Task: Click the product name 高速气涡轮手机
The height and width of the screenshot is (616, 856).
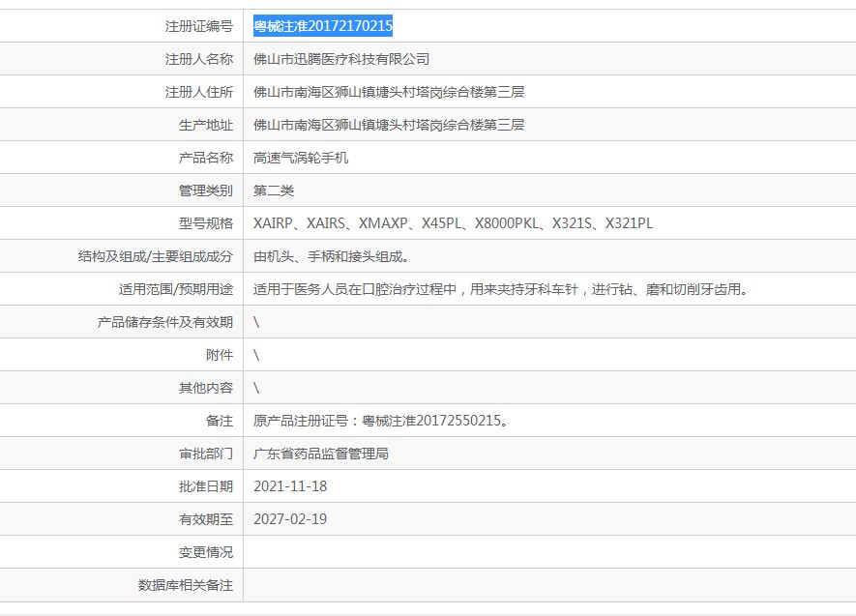Action: pyautogui.click(x=301, y=158)
